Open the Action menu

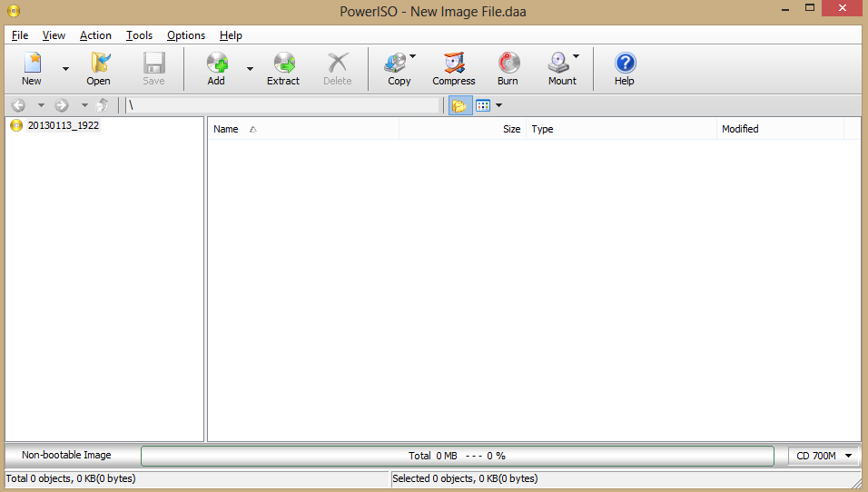point(95,35)
